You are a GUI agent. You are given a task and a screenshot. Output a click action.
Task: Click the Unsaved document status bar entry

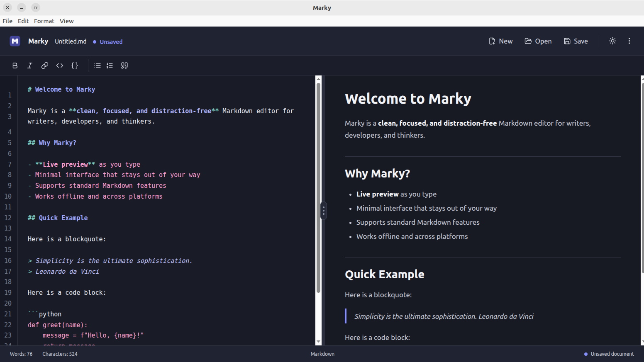point(609,354)
